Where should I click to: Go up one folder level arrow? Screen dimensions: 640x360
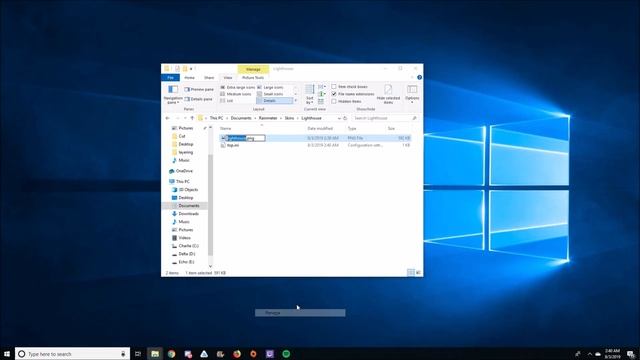coord(192,118)
